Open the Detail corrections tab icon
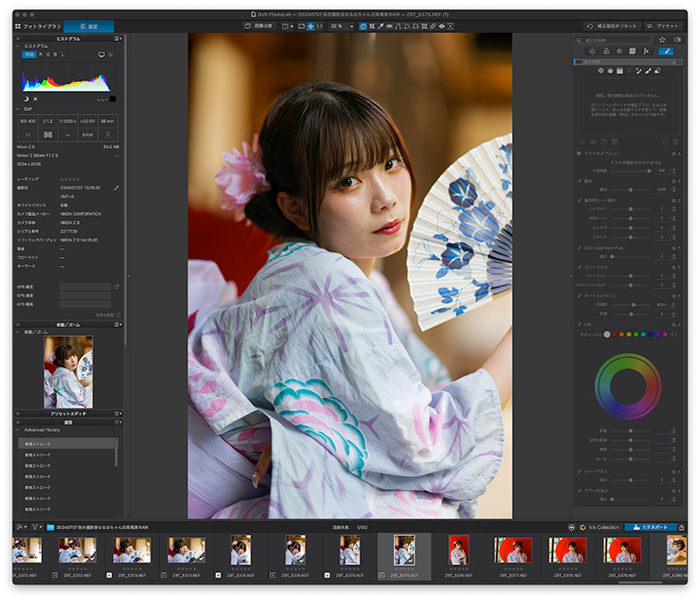 pos(619,52)
